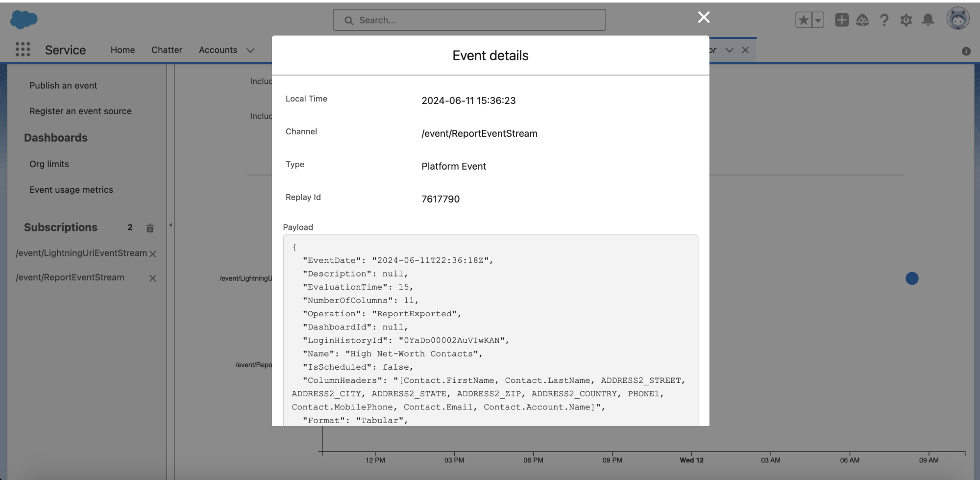The image size is (980, 480).
Task: Click the Salesforce cloud logo
Action: click(x=23, y=19)
